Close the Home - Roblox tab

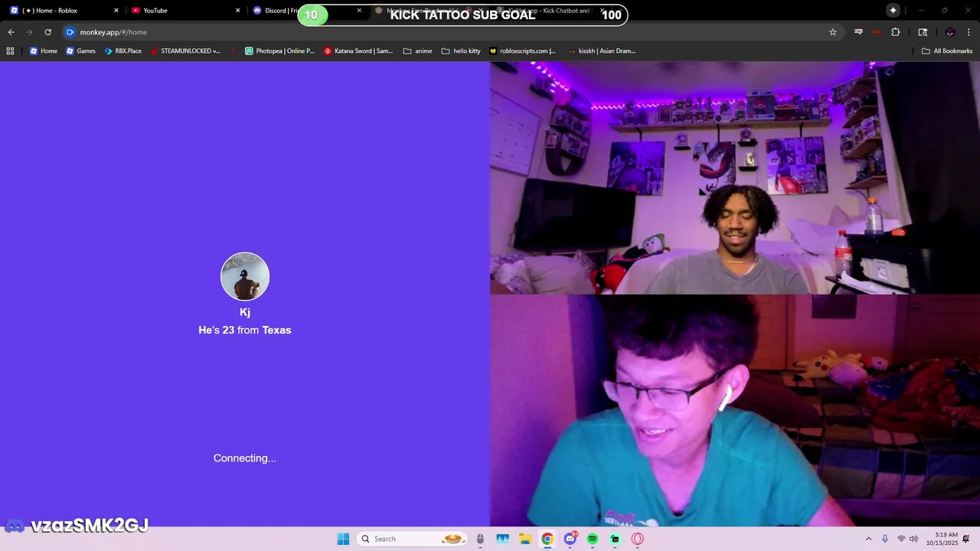[x=116, y=11]
